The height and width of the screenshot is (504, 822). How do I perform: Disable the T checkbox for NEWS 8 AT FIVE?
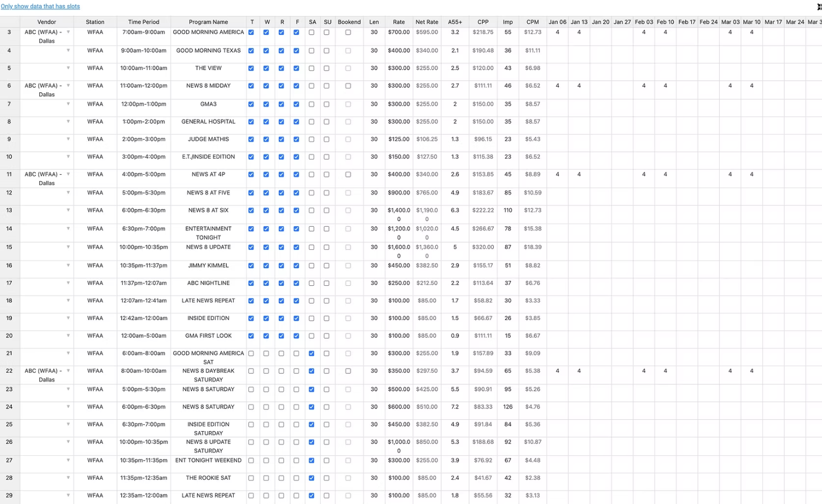pos(250,192)
